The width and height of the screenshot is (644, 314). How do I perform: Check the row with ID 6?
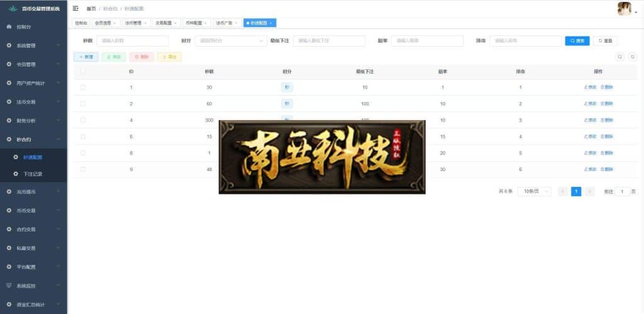[x=83, y=137]
